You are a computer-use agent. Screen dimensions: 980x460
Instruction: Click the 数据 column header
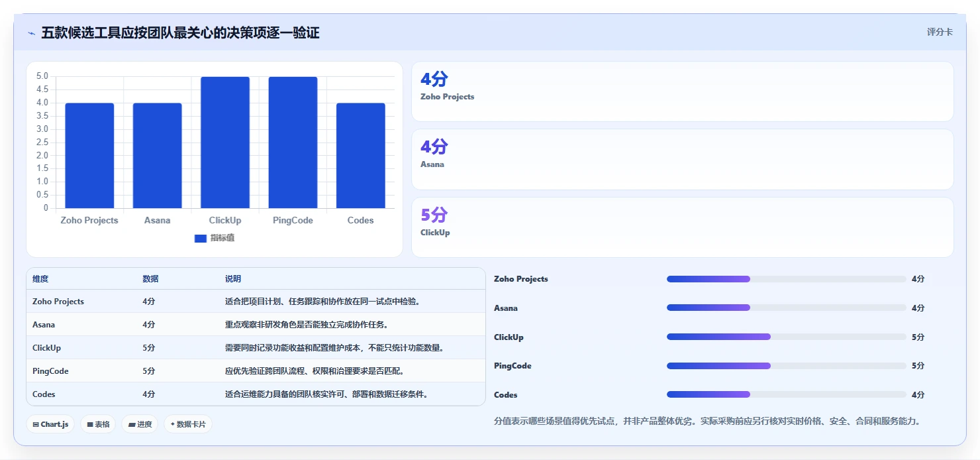(150, 279)
